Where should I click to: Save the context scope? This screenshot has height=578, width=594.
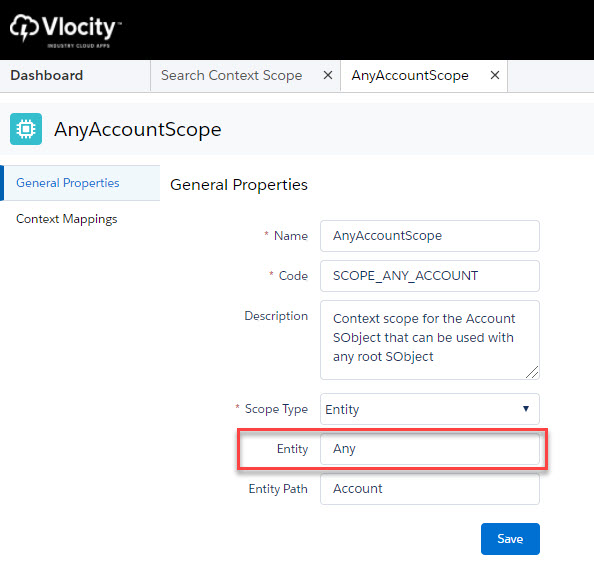[510, 539]
